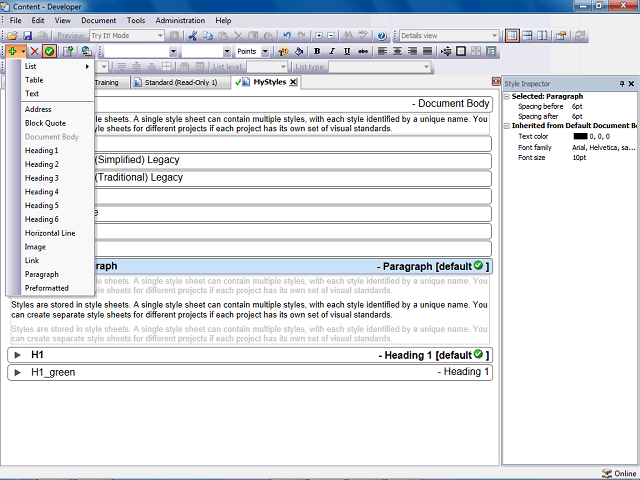Select the Document Body style header
Screen dimensions: 640x480
coord(293,104)
